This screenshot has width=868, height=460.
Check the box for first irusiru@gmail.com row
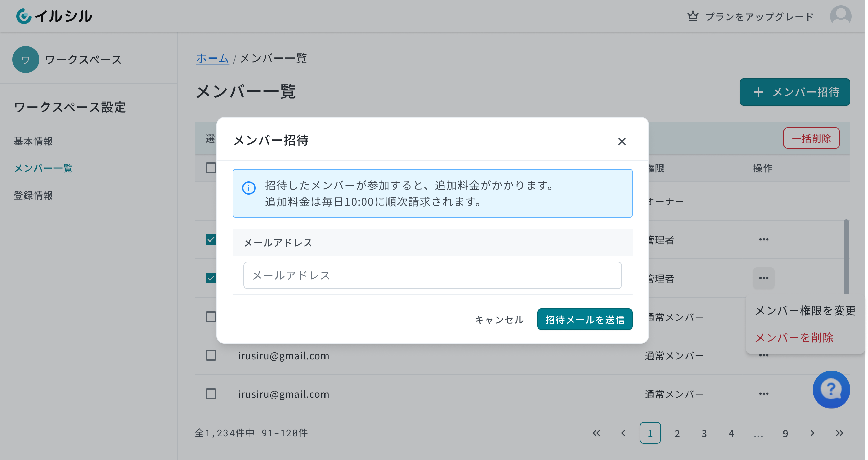211,355
